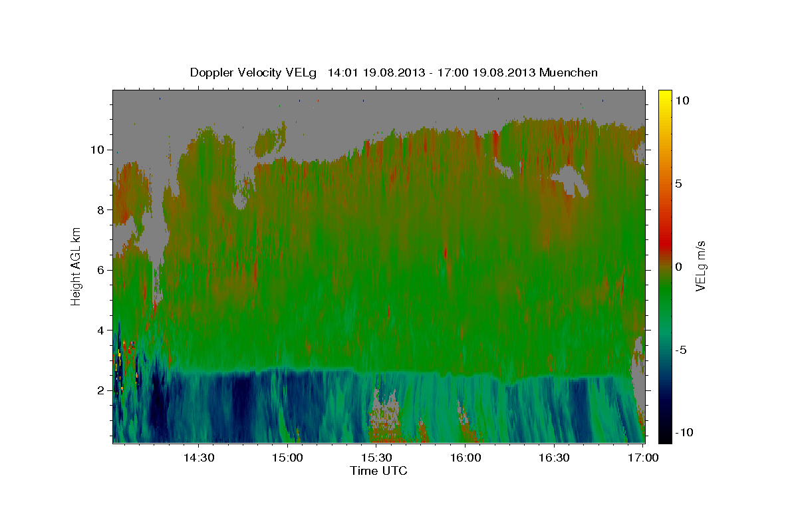
Task: Click the colorbar label '0'
Action: (678, 267)
